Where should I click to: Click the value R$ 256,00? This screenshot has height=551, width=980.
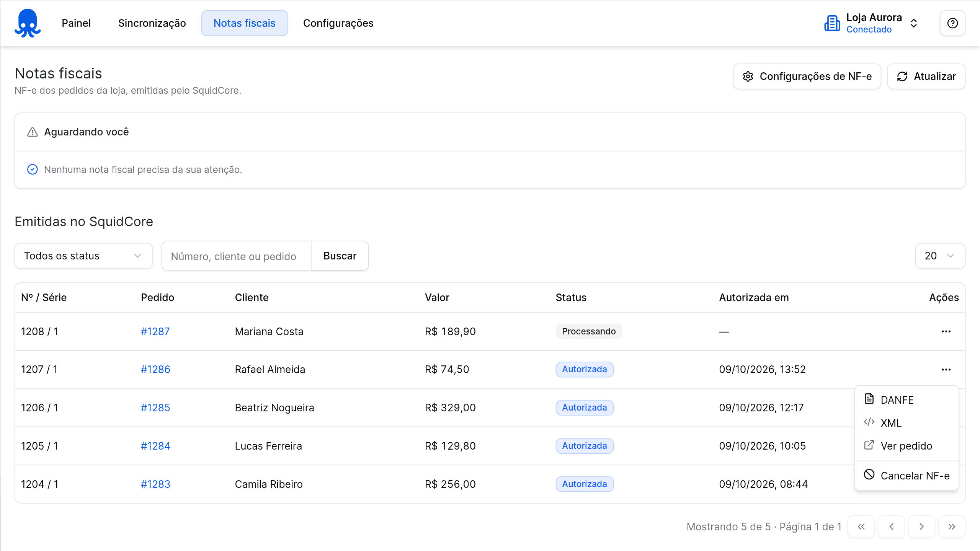click(x=450, y=484)
